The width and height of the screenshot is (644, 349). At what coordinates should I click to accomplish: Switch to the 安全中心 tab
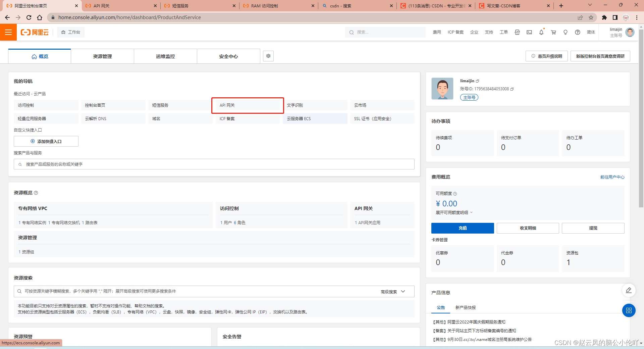tap(228, 56)
